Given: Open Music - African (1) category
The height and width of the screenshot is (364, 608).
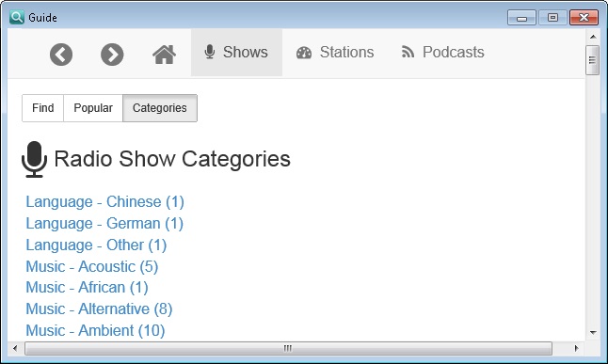Looking at the screenshot, I should 87,288.
